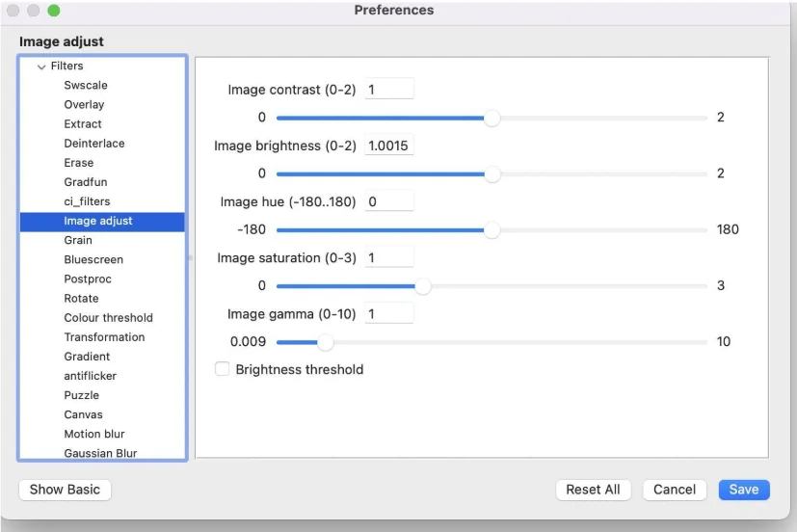Viewport: 797px width, 532px height.
Task: Focus the Image hue input field
Action: coord(389,201)
